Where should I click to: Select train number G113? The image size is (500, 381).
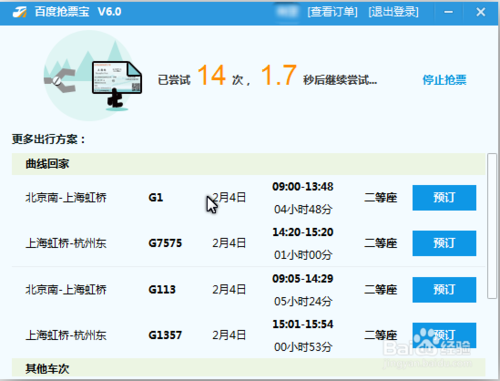tap(162, 290)
